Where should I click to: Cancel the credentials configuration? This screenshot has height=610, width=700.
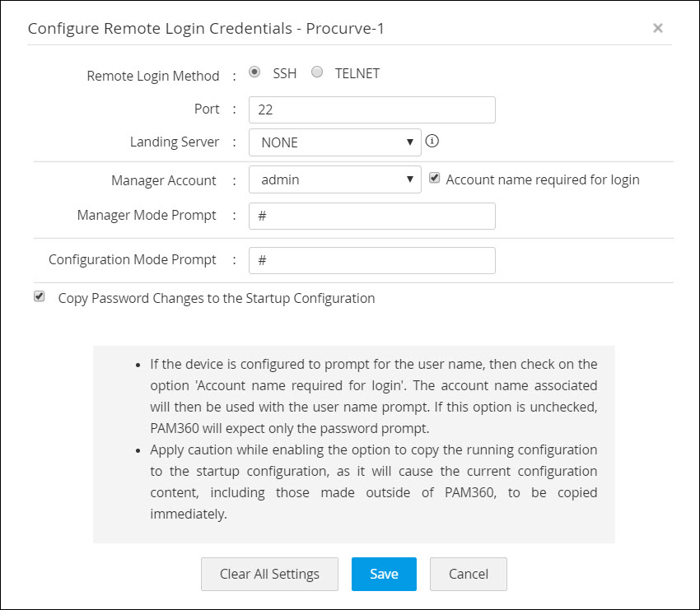pos(469,574)
